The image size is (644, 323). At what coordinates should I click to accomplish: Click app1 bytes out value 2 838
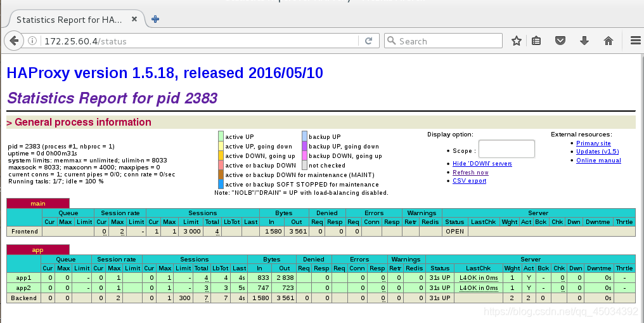(x=285, y=278)
